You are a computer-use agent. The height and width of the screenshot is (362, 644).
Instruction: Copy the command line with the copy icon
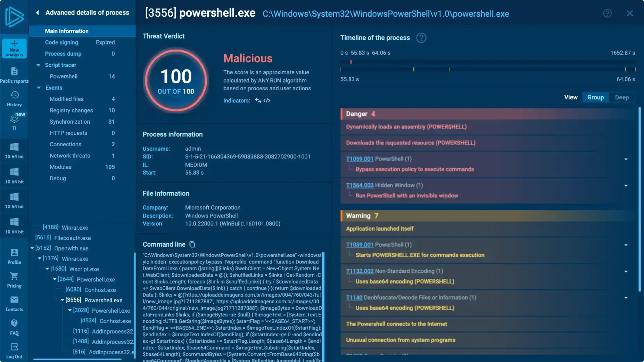click(x=192, y=245)
